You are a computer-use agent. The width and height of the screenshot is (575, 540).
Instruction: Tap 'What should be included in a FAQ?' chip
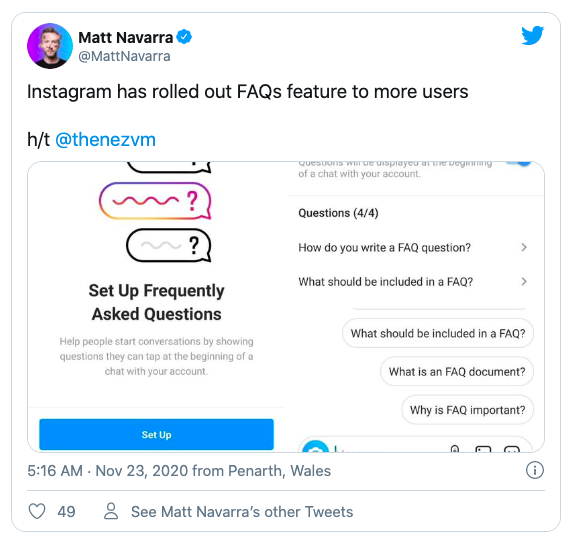click(438, 333)
